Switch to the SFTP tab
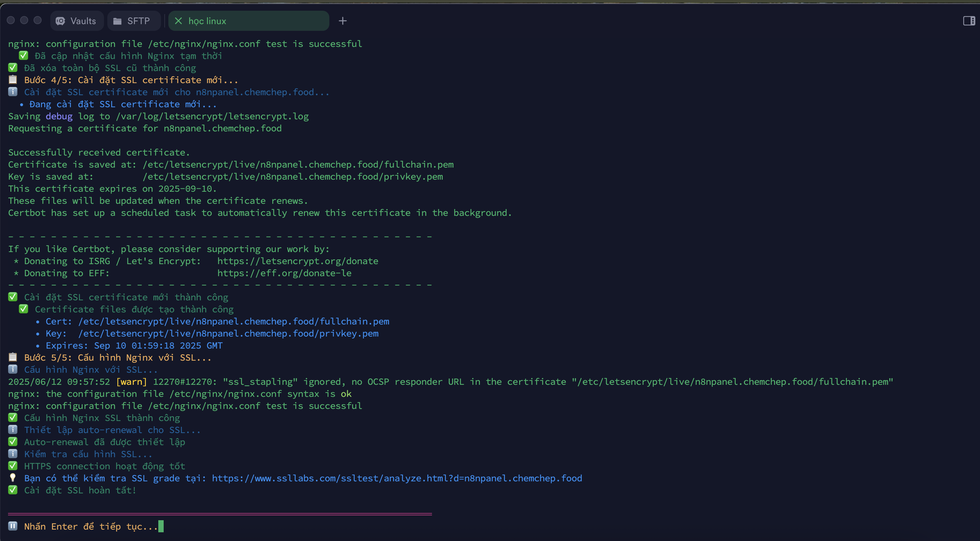 click(133, 21)
